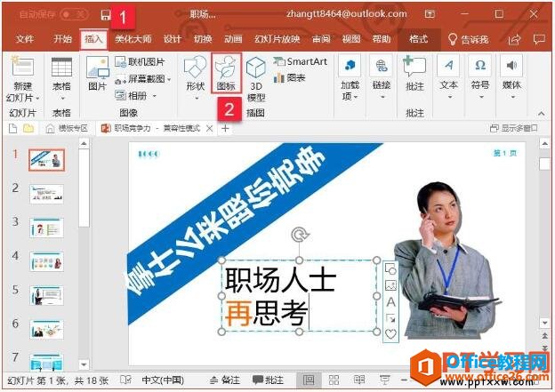
Task: Select slide 3 thumbnail
Action: point(47,228)
